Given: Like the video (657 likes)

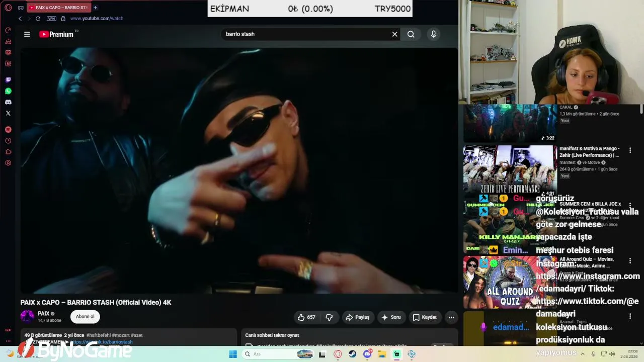Looking at the screenshot, I should click(x=307, y=317).
